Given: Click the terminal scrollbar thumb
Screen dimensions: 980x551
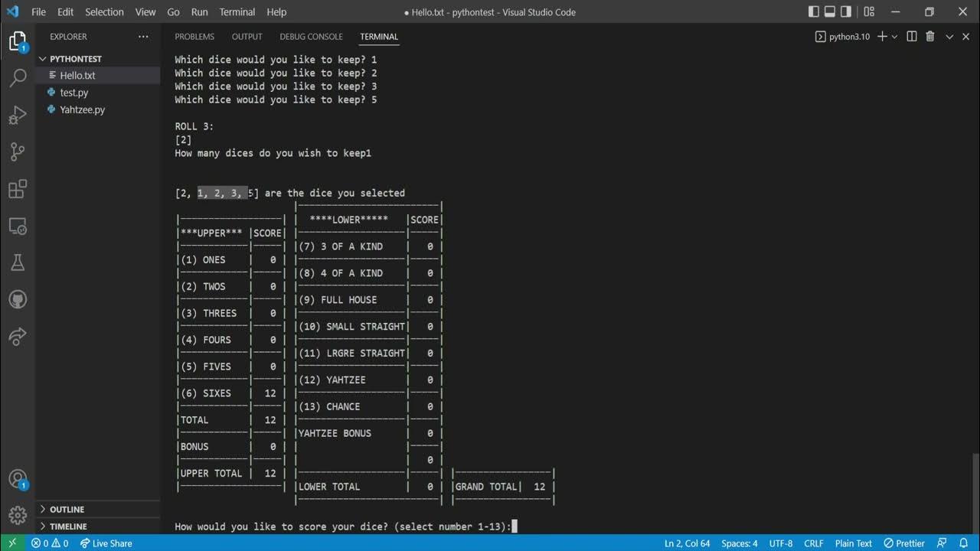Looking at the screenshot, I should 975,493.
